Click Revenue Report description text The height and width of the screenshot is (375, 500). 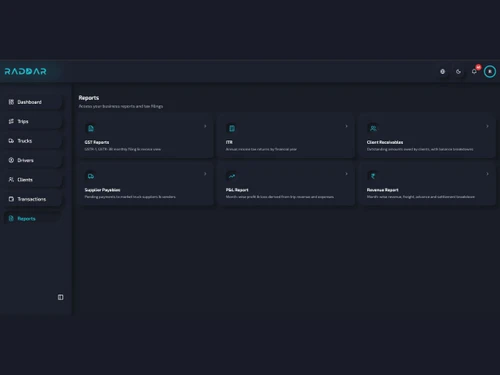click(x=421, y=197)
